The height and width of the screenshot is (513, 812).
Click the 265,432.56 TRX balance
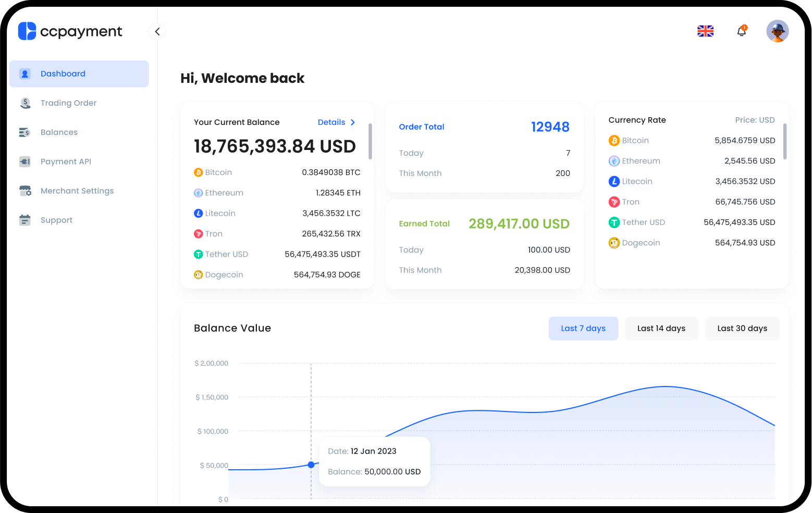(x=331, y=234)
